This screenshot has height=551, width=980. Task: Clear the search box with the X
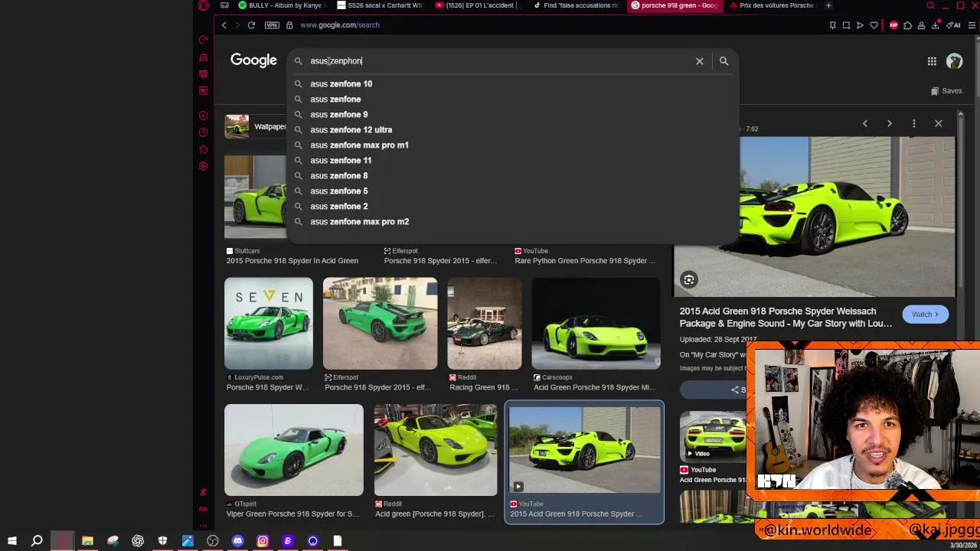point(699,61)
